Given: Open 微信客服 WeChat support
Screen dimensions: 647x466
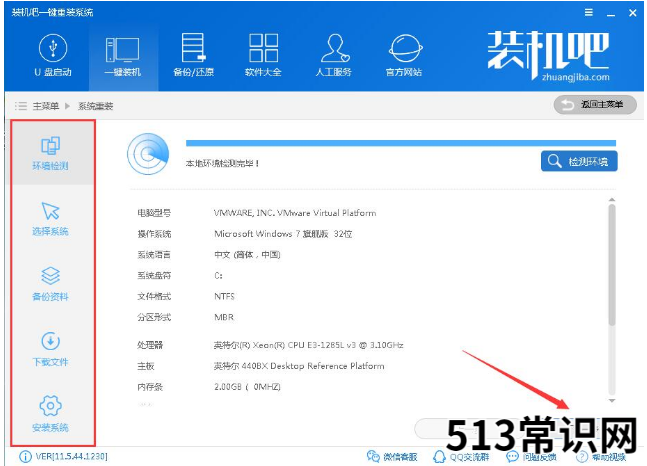Looking at the screenshot, I should point(392,457).
